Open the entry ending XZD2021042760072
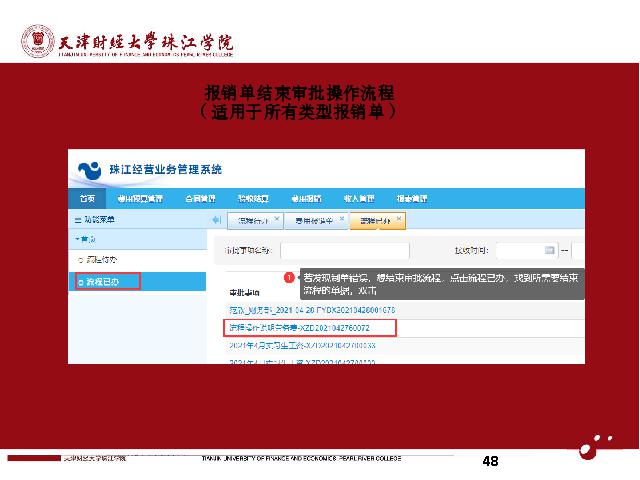640x480 pixels. pos(299,328)
